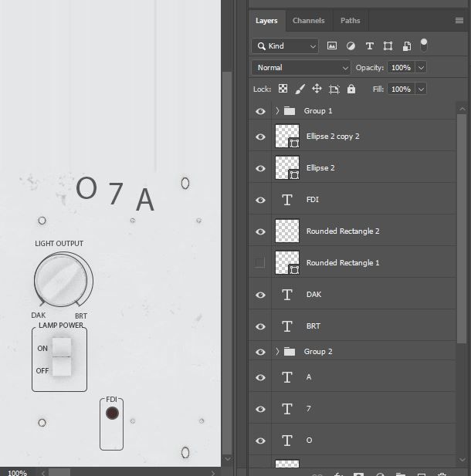
Task: Hide the A text layer eye
Action: (x=260, y=378)
